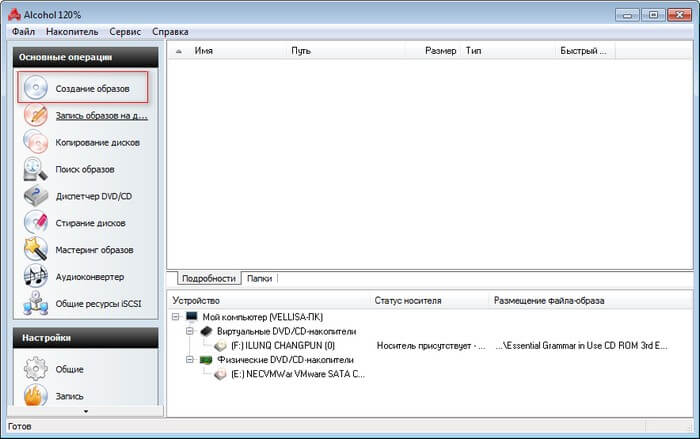700x439 pixels.
Task: Sort the list by Размер column
Action: [433, 51]
